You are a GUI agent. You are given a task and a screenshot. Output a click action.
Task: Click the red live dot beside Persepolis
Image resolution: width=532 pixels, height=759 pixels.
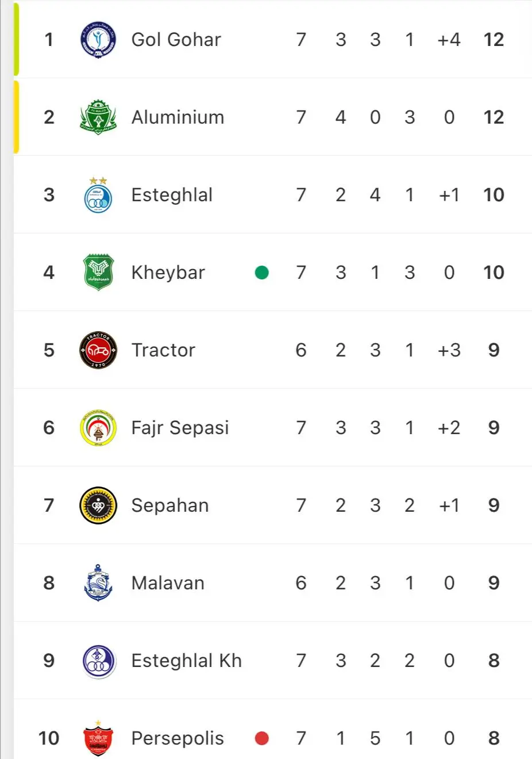coord(262,738)
